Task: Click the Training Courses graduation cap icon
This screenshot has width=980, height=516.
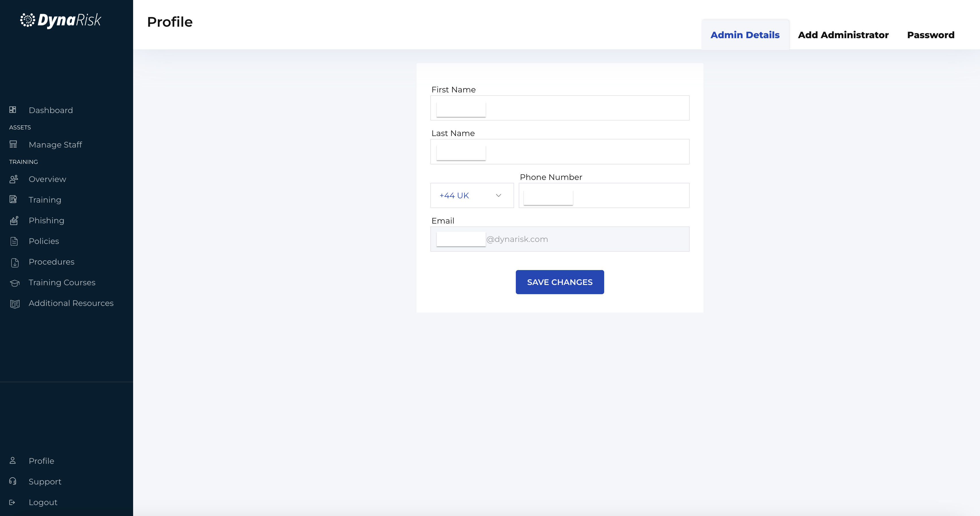Action: click(x=14, y=283)
